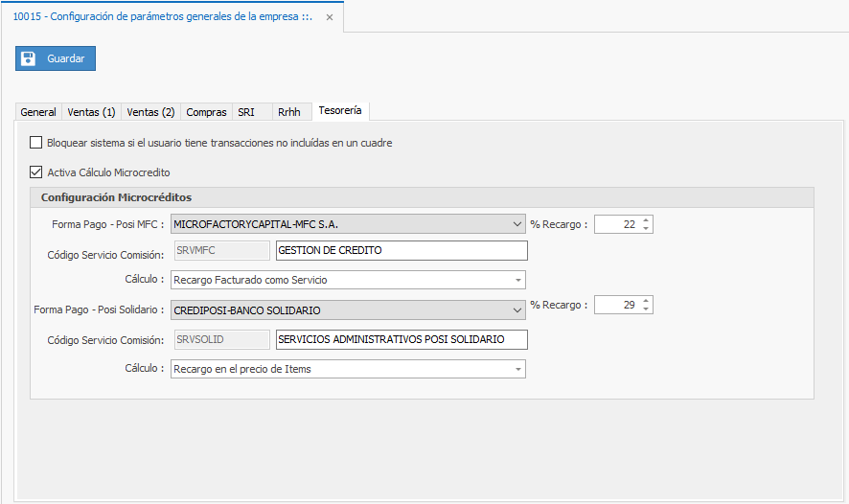Click the Guardar save button
The image size is (849, 504).
[56, 58]
